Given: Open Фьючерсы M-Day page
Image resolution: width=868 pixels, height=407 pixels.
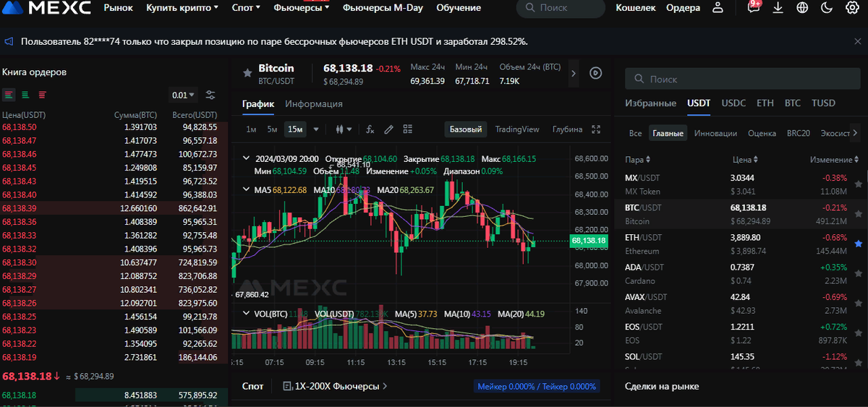Looking at the screenshot, I should click(383, 8).
